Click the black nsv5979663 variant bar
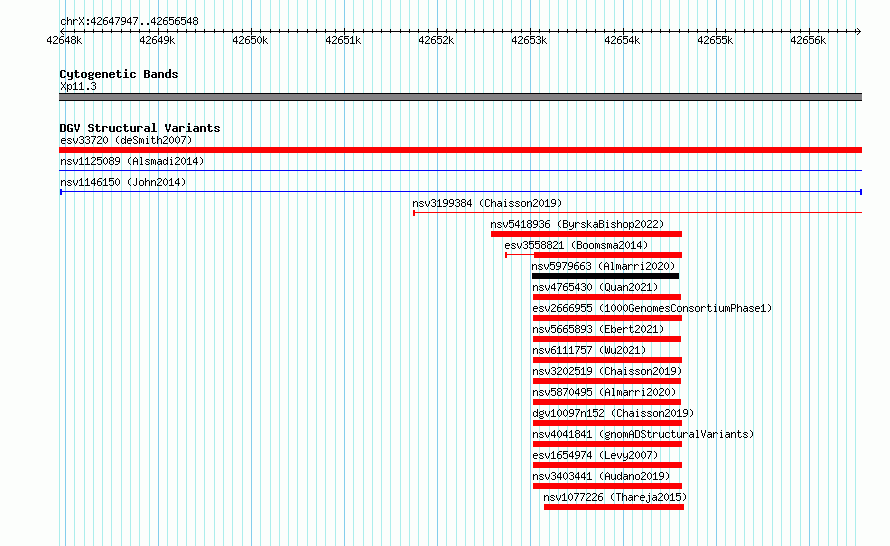The width and height of the screenshot is (890, 546). tap(606, 276)
